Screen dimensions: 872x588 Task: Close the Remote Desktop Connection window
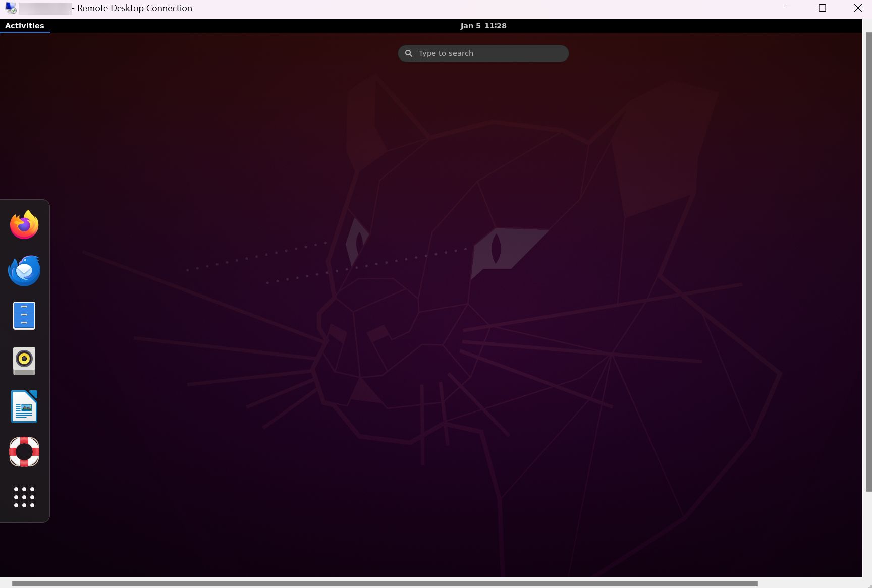(x=858, y=8)
